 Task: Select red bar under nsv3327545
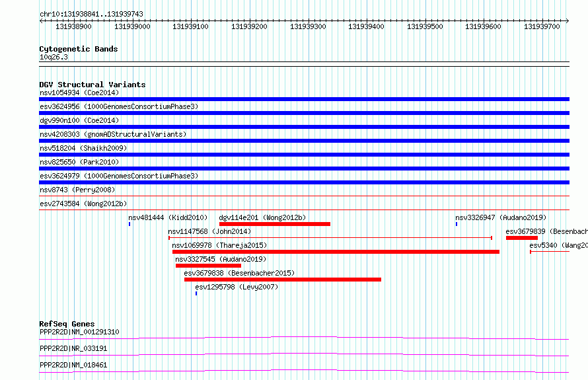(208, 266)
